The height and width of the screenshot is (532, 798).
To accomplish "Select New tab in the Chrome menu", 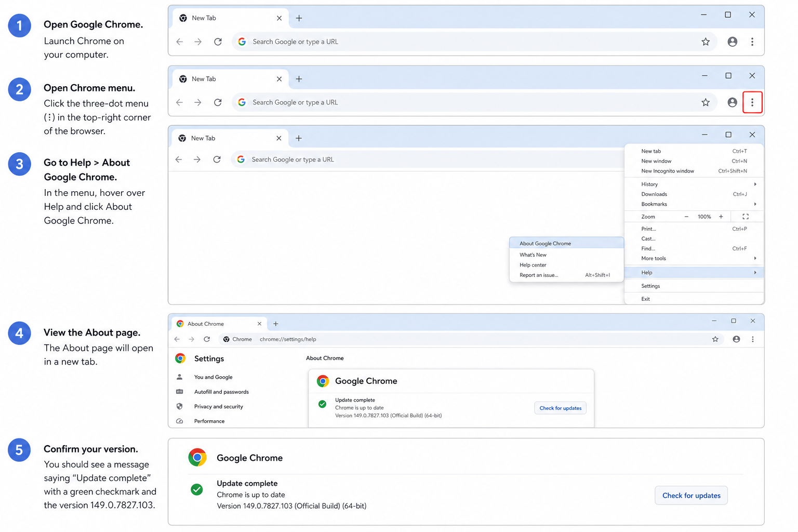I will 695,151.
